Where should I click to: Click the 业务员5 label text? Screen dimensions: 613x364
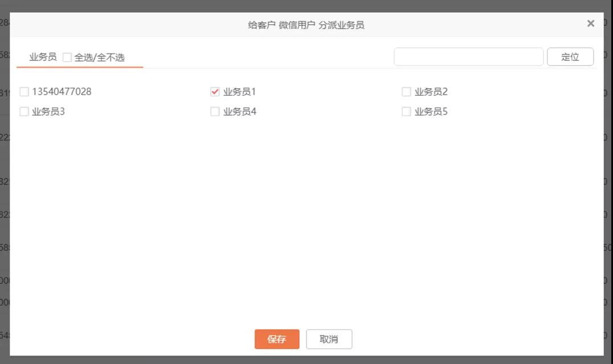click(x=431, y=112)
